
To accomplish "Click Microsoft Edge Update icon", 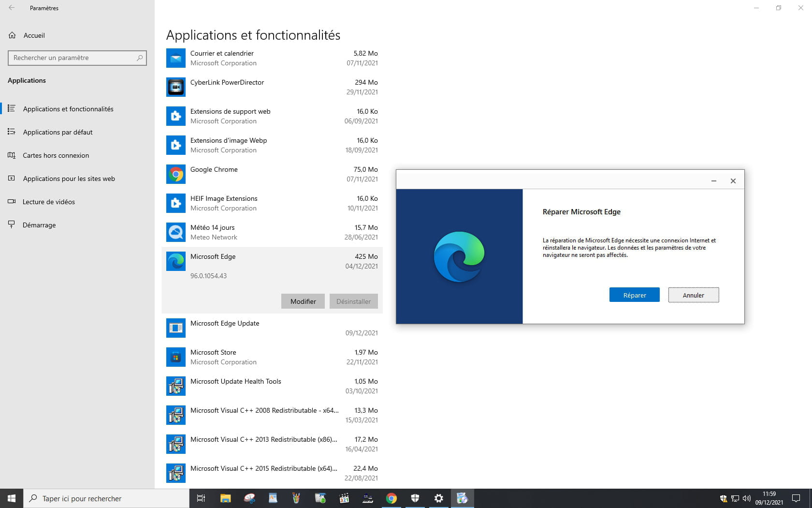I will (176, 328).
